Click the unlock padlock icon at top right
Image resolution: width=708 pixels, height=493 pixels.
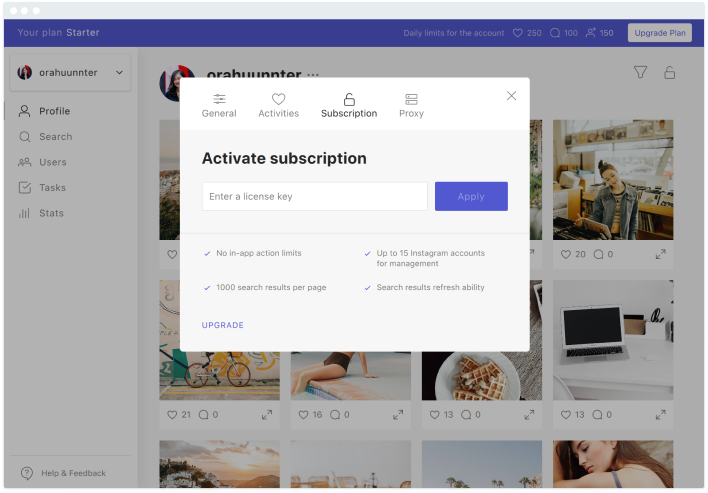coord(670,72)
